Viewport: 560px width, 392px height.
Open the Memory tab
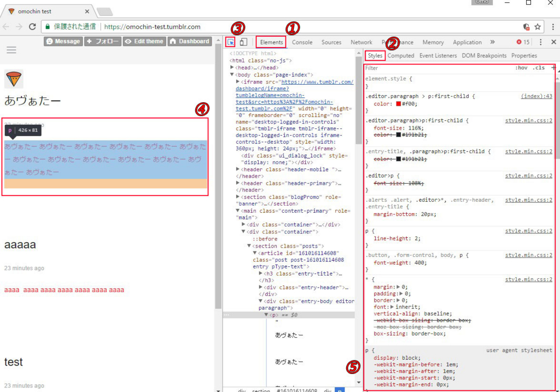pos(433,42)
